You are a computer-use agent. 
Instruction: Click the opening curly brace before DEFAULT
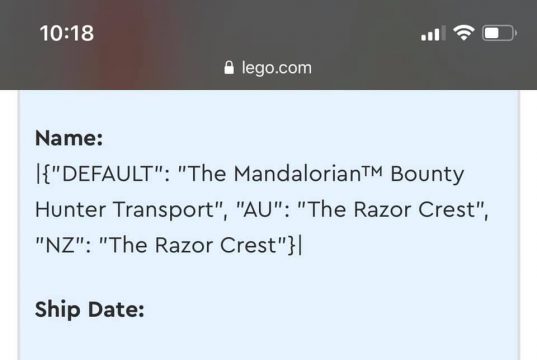(47, 174)
